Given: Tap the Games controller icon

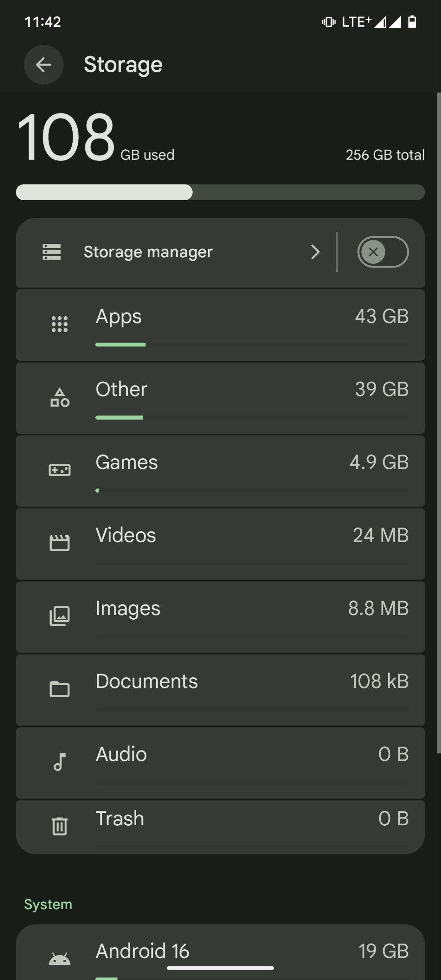Looking at the screenshot, I should 60,470.
